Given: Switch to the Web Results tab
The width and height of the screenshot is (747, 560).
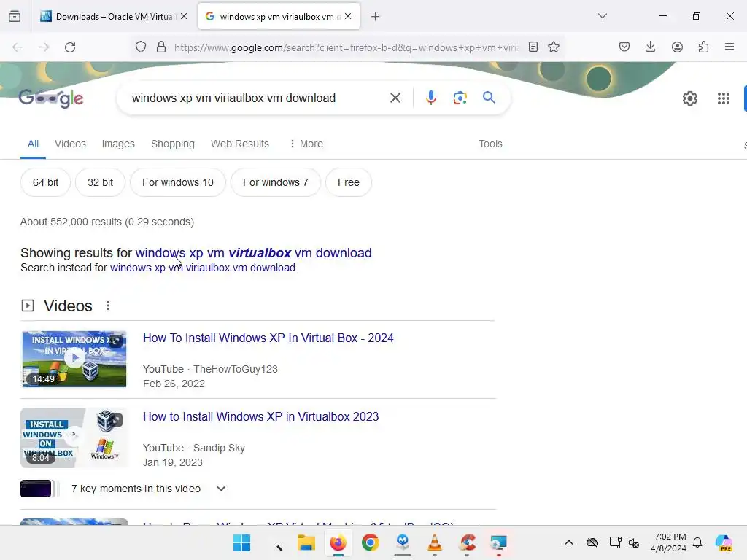Looking at the screenshot, I should pos(239,144).
